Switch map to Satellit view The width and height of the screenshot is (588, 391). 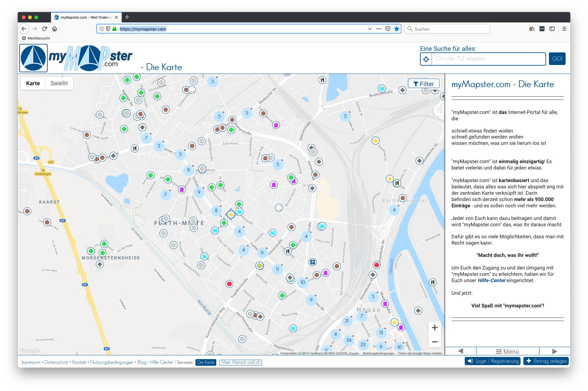(59, 83)
